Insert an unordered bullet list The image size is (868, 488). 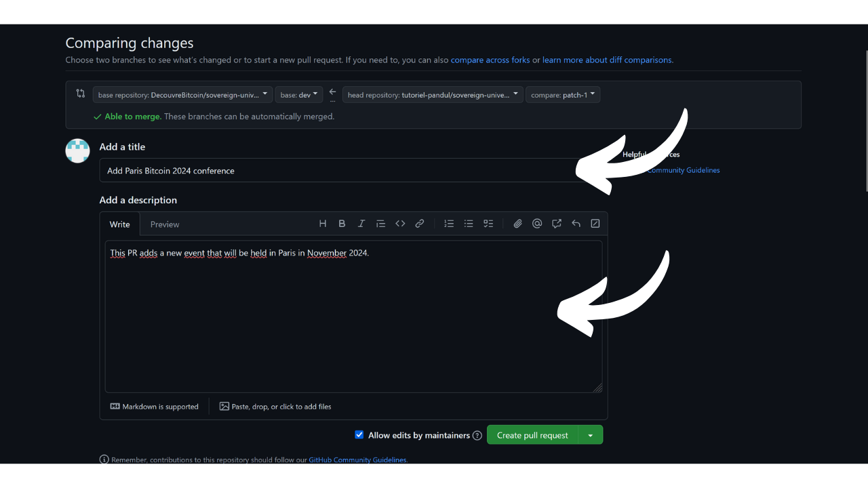(469, 224)
